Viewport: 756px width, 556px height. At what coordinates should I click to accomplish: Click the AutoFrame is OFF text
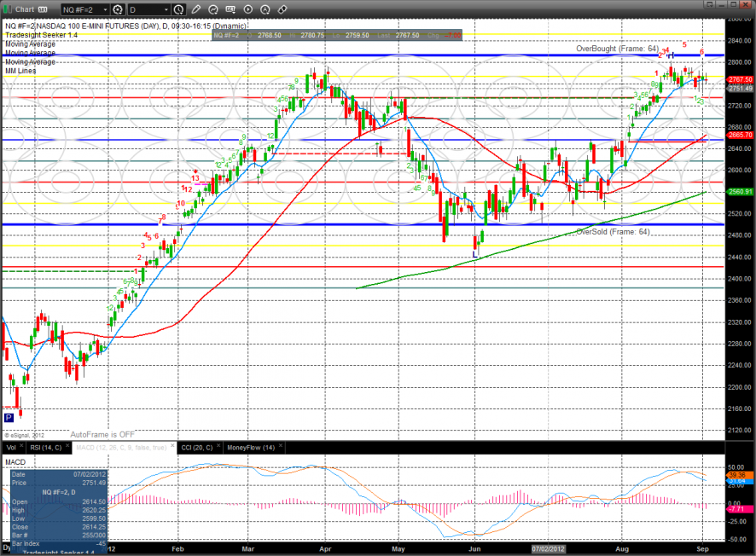click(x=102, y=435)
